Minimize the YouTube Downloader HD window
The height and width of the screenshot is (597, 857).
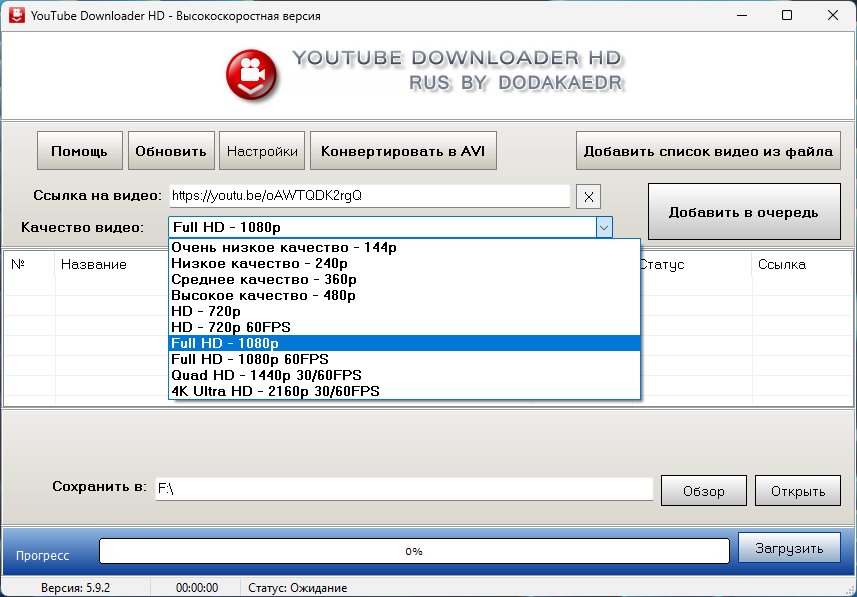pyautogui.click(x=741, y=15)
